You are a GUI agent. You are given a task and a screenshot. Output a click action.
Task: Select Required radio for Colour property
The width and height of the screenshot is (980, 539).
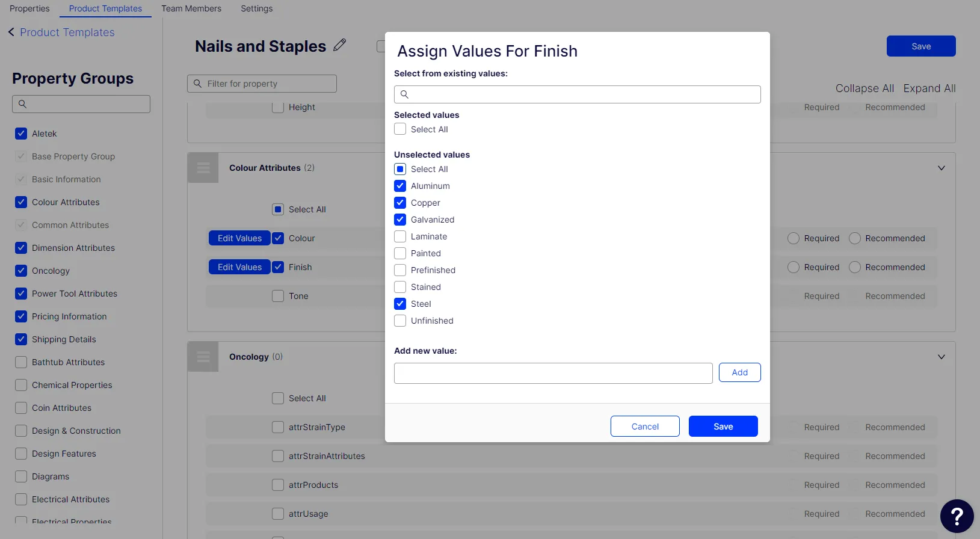point(794,238)
